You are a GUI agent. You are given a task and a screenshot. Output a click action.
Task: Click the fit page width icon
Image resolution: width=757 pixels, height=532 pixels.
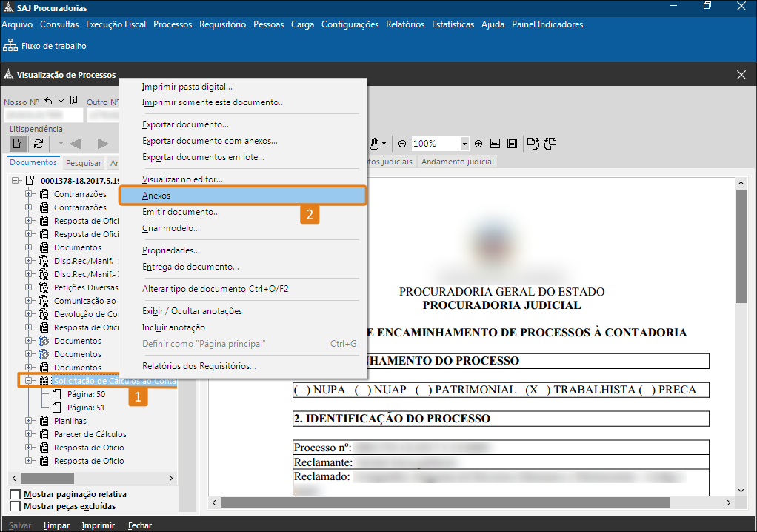(494, 144)
